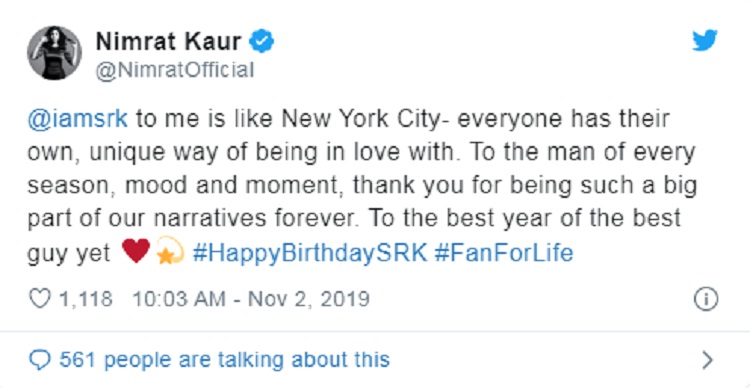Click the blue verified badge beside Nimrat Kaur
The image size is (750, 388).
(262, 42)
